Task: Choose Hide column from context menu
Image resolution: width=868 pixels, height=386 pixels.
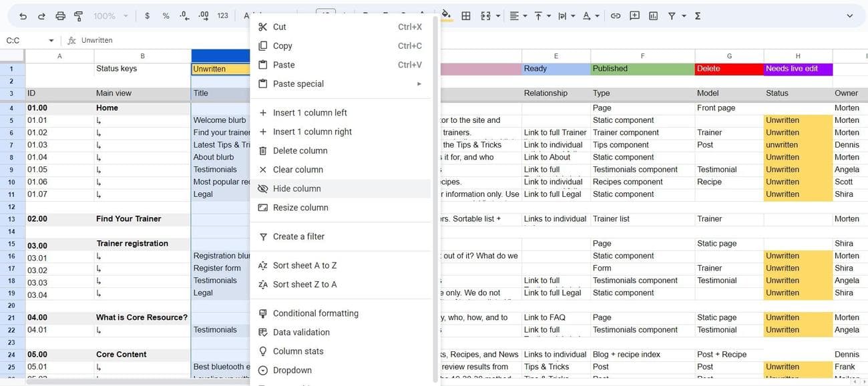Action: pyautogui.click(x=296, y=188)
